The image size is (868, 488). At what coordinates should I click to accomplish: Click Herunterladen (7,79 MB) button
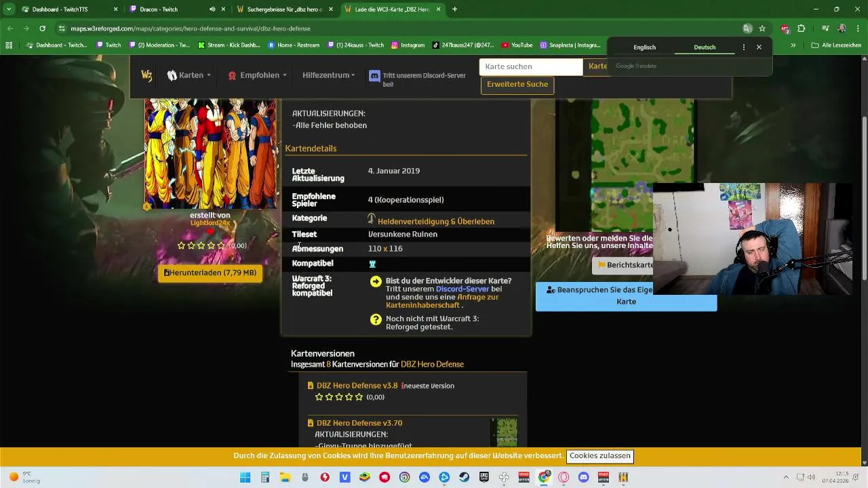tap(210, 272)
